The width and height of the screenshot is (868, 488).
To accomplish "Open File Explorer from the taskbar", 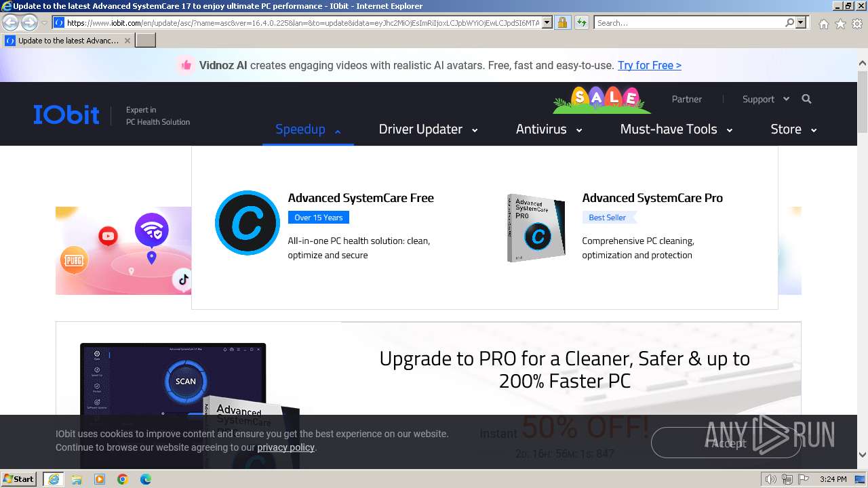I will [x=77, y=479].
